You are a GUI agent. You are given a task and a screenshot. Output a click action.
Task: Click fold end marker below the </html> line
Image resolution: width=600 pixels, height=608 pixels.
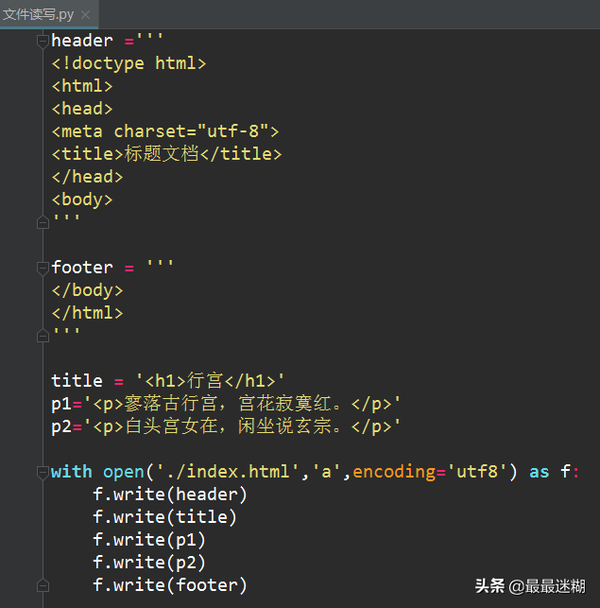pyautogui.click(x=42, y=335)
